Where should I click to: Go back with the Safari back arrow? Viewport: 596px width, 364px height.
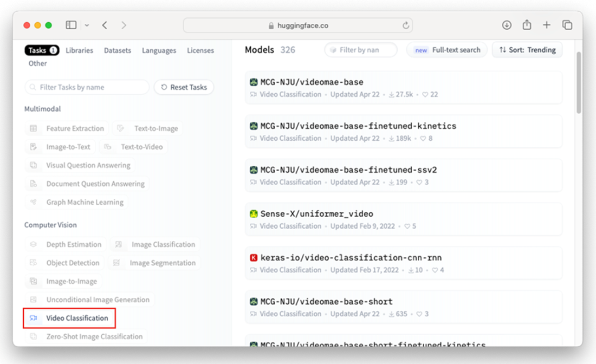coord(105,25)
